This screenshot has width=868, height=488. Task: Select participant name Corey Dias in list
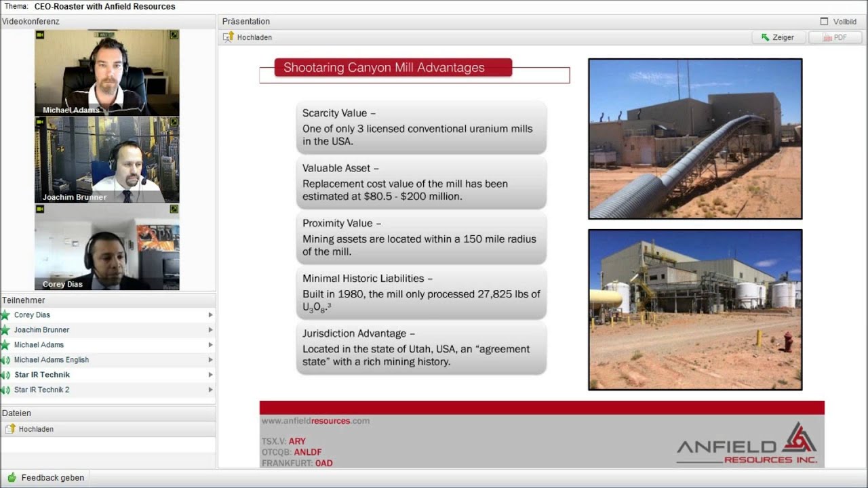coord(32,315)
